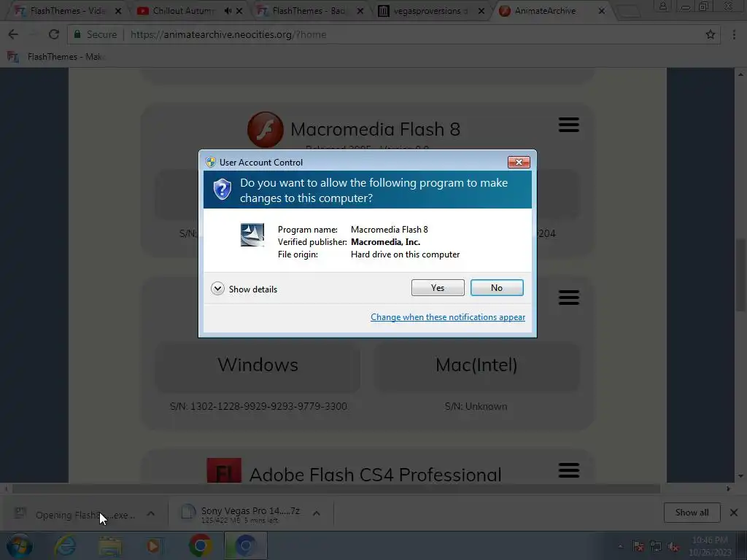Launch Internet Explorer from taskbar
The width and height of the screenshot is (747, 560).
tap(65, 545)
